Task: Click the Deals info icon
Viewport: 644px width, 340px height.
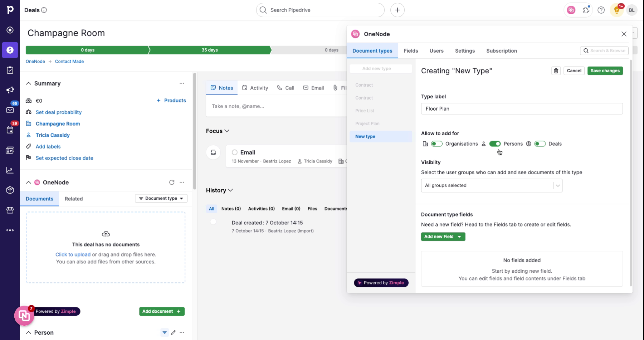Action: point(44,10)
